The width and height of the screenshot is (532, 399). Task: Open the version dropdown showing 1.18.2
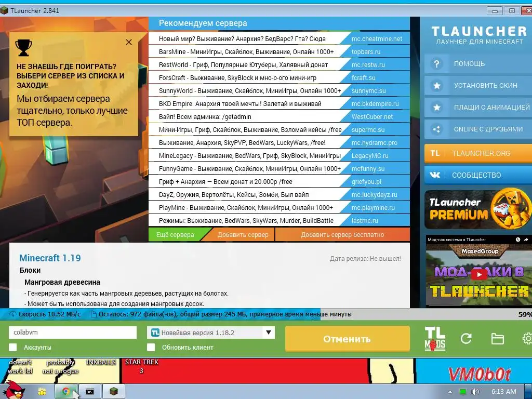(211, 332)
